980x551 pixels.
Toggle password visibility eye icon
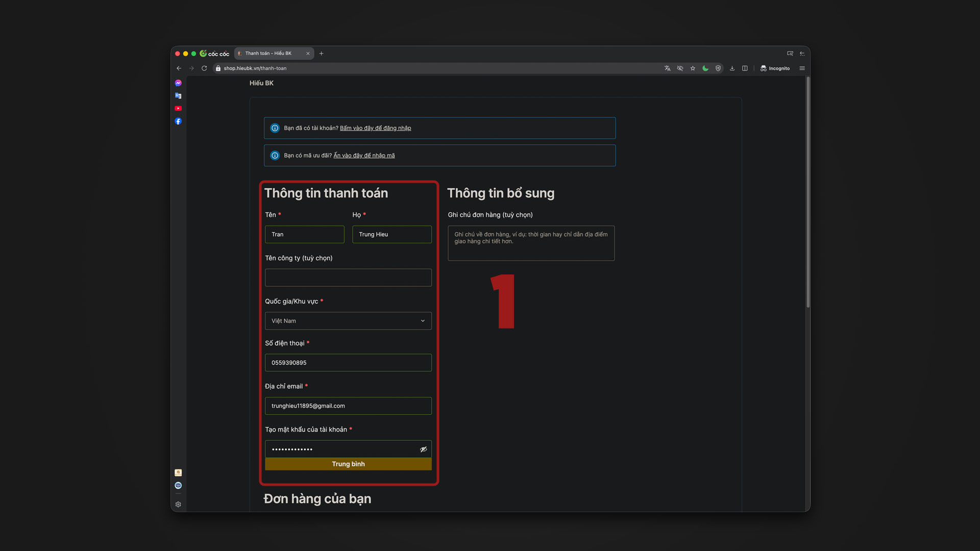pyautogui.click(x=423, y=449)
